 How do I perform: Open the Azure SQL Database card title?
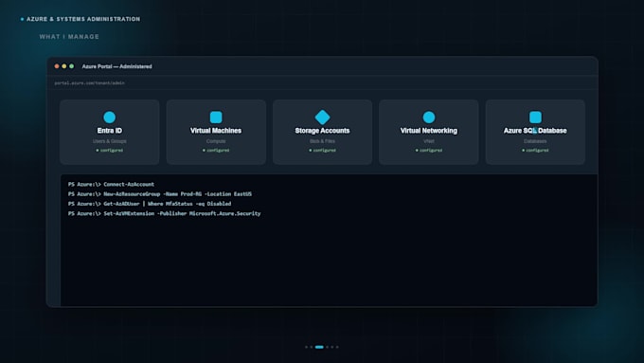[535, 131]
